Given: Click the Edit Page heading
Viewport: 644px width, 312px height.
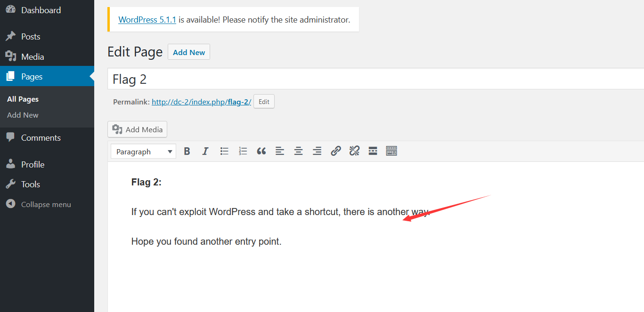Looking at the screenshot, I should pos(135,52).
